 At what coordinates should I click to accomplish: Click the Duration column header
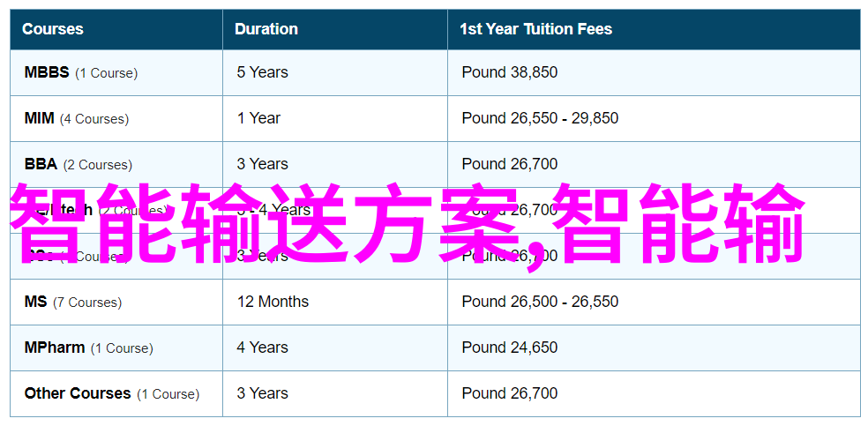[266, 29]
